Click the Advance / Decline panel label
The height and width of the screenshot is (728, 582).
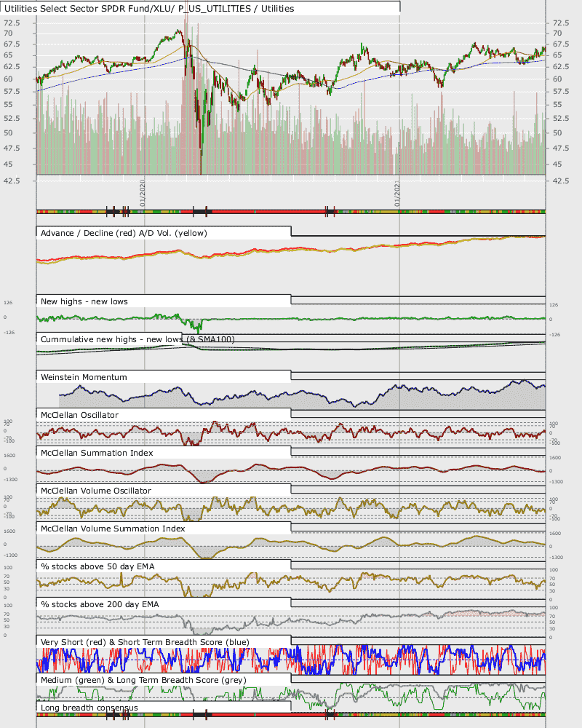pos(124,233)
